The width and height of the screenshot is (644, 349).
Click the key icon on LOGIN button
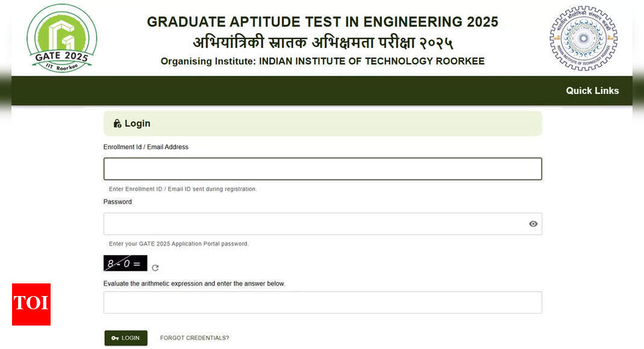point(115,338)
